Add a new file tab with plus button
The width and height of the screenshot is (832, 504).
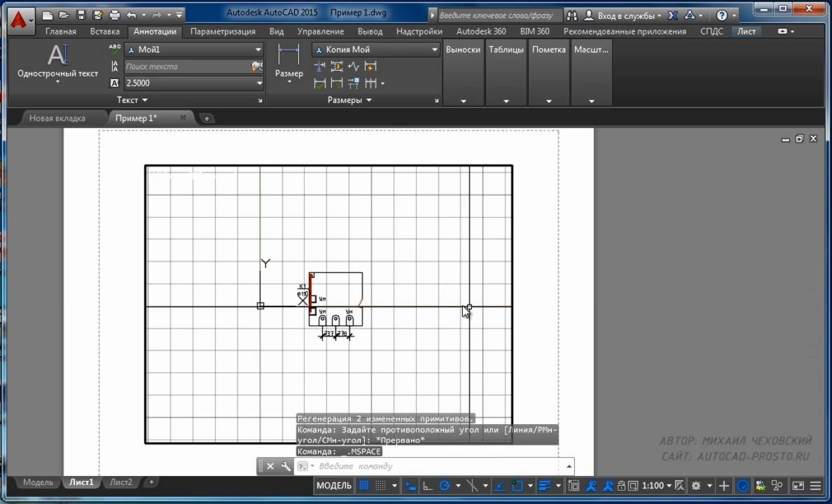pos(207,118)
